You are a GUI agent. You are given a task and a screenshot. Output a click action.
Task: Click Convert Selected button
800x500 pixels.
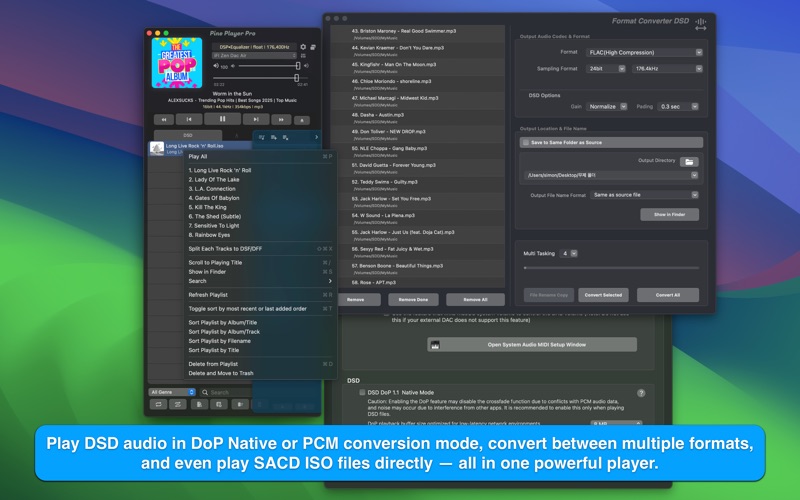603,295
